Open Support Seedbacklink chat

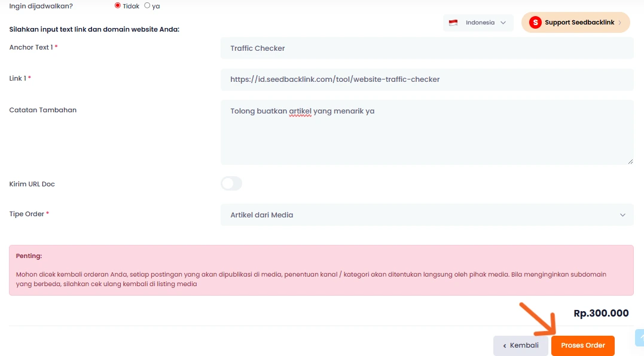[575, 23]
